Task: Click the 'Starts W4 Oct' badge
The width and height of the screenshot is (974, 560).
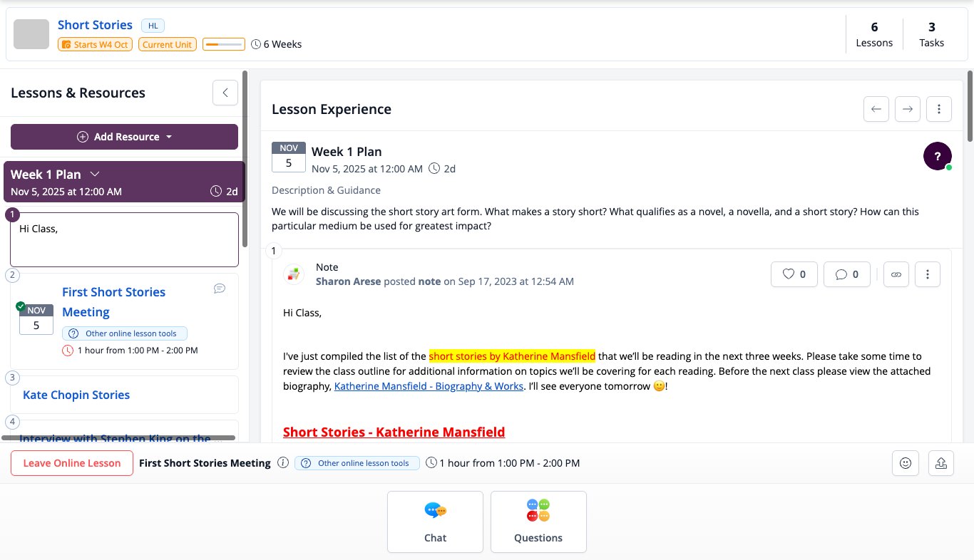Action: tap(96, 44)
